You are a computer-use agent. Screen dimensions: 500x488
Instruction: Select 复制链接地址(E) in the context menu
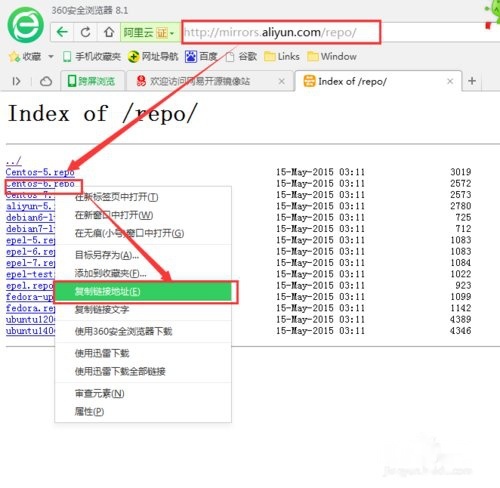coord(143,292)
